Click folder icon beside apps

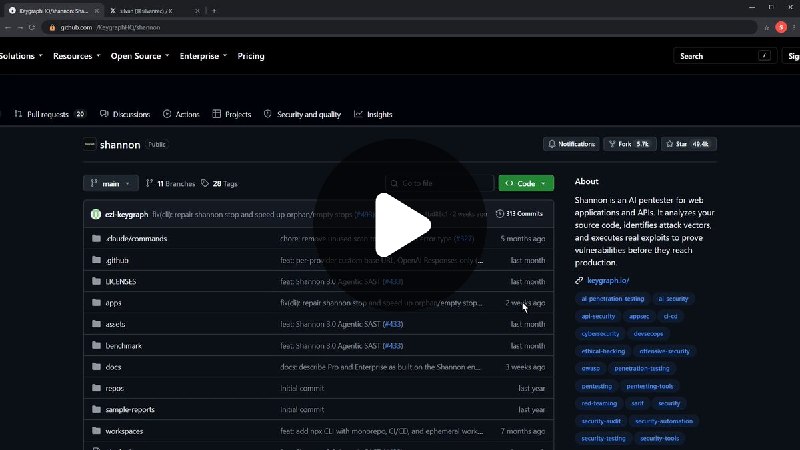(x=96, y=303)
